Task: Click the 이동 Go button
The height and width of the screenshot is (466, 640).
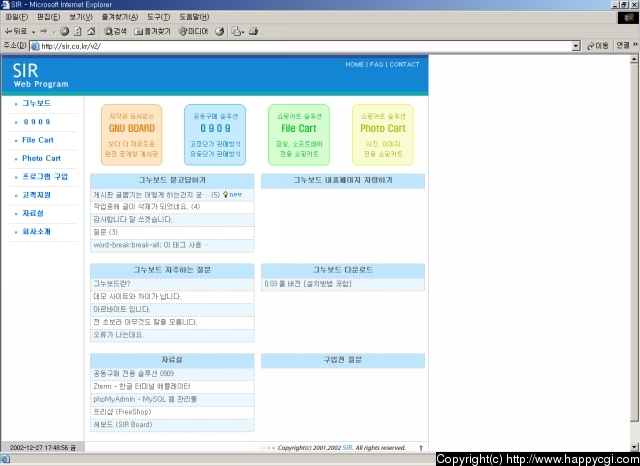Action: tap(597, 46)
